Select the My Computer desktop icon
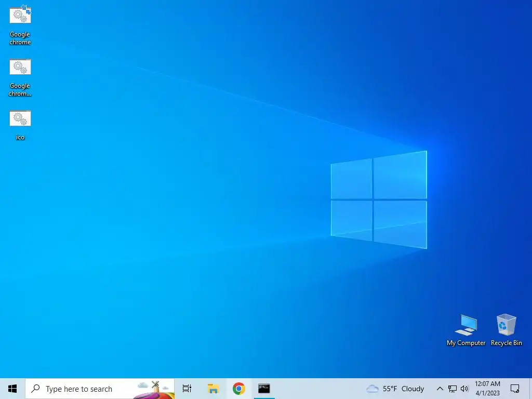The width and height of the screenshot is (532, 399). (x=466, y=330)
